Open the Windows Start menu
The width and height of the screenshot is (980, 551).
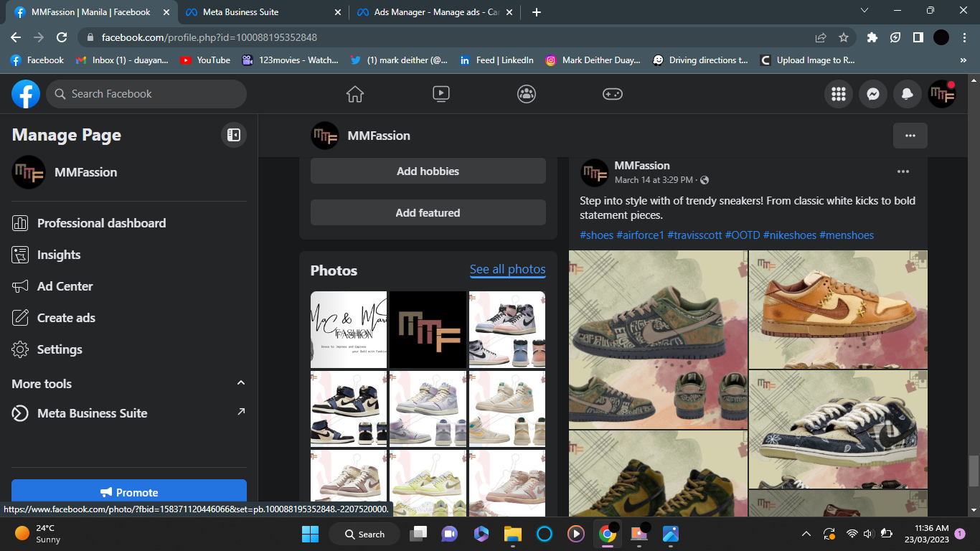(x=310, y=534)
